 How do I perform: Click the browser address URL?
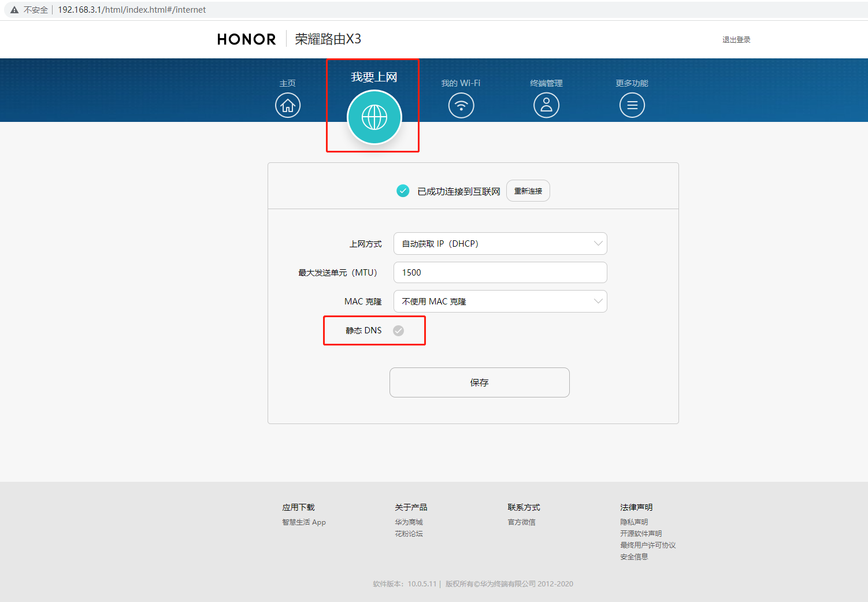pyautogui.click(x=132, y=10)
